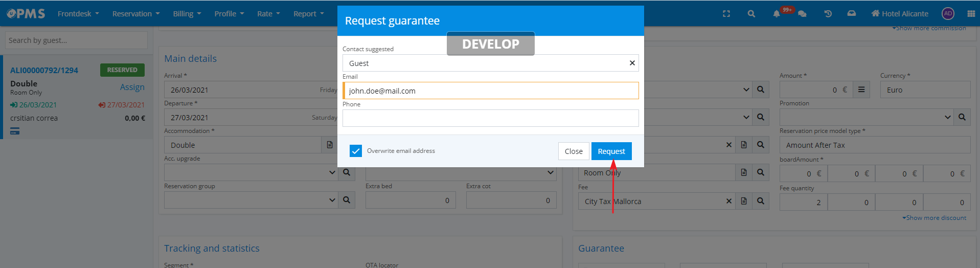Viewport: 980px width, 268px height.
Task: Open the Billing menu
Action: (187, 14)
